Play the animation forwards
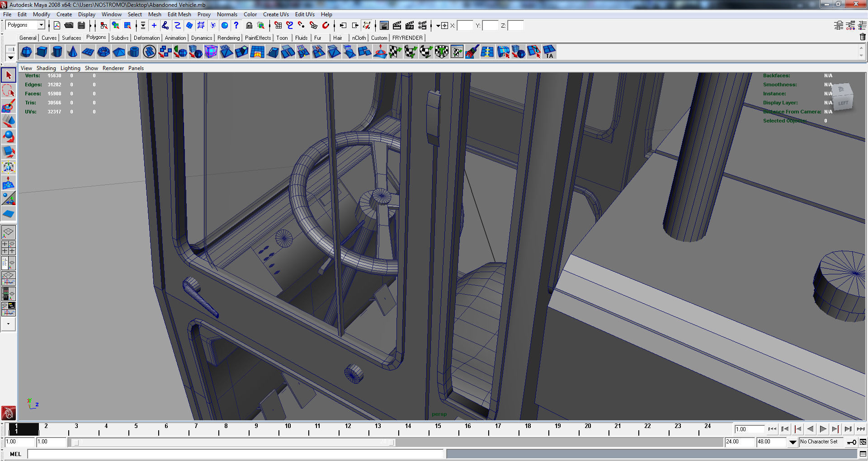Viewport: 868px width, 461px height. [x=823, y=429]
